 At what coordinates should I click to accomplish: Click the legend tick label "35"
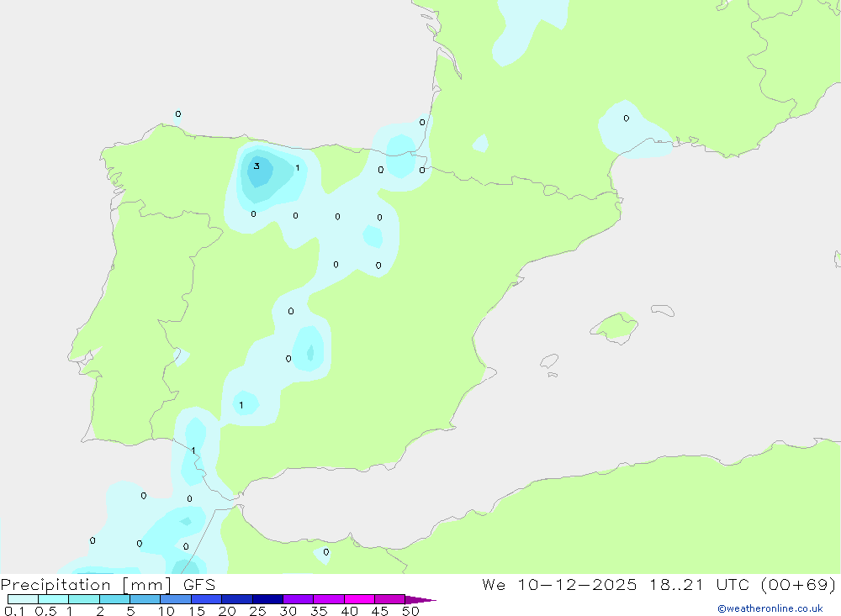(319, 611)
